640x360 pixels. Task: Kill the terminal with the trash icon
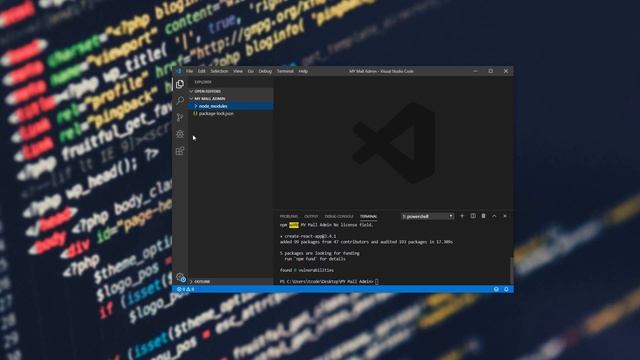tap(483, 216)
